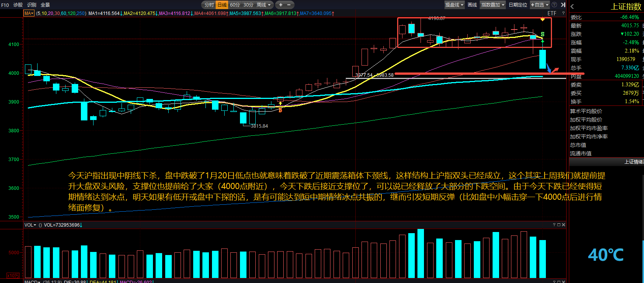The image size is (644, 283).
Task: Open the 操盘线 dropdown menu
Action: pos(454,5)
